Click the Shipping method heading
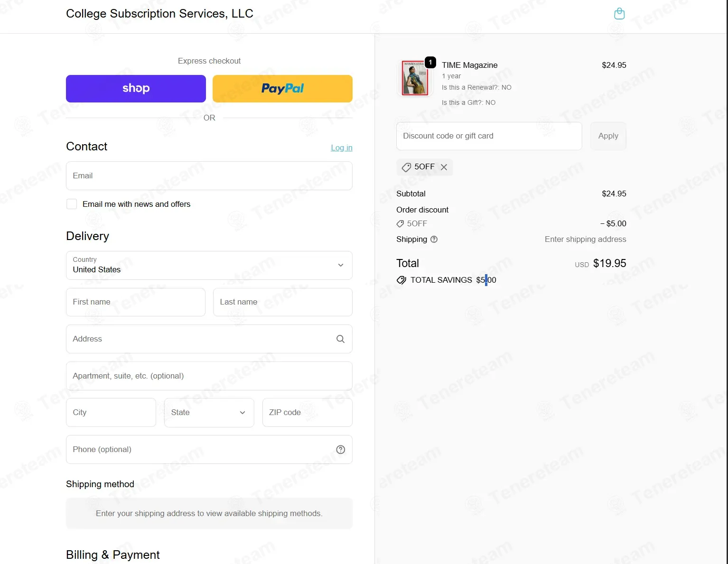728x564 pixels. tap(100, 484)
